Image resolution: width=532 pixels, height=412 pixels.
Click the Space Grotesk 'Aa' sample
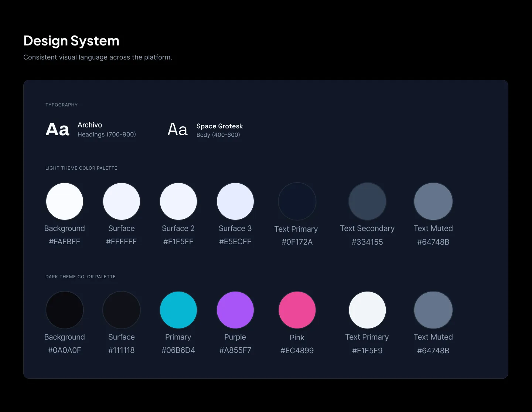tap(178, 130)
